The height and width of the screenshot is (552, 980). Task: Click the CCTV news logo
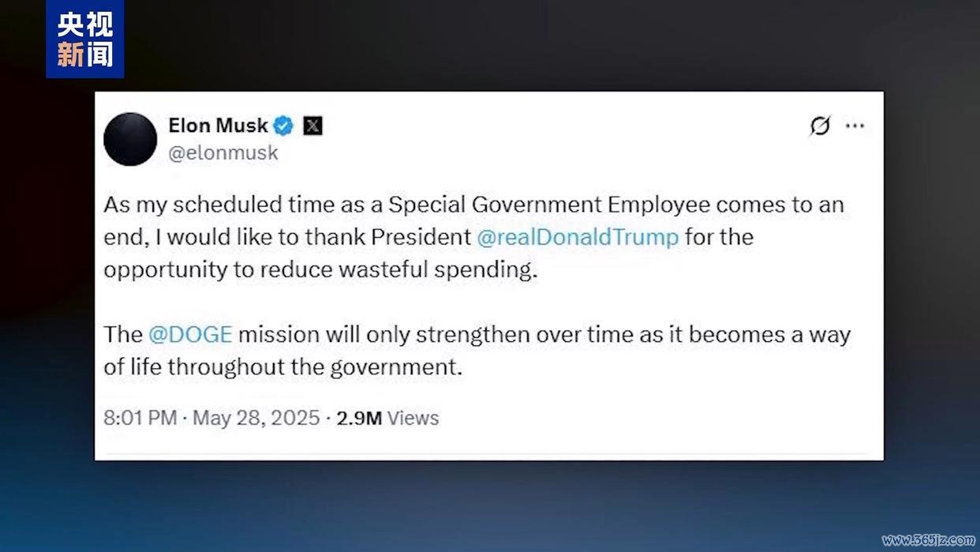point(84,39)
